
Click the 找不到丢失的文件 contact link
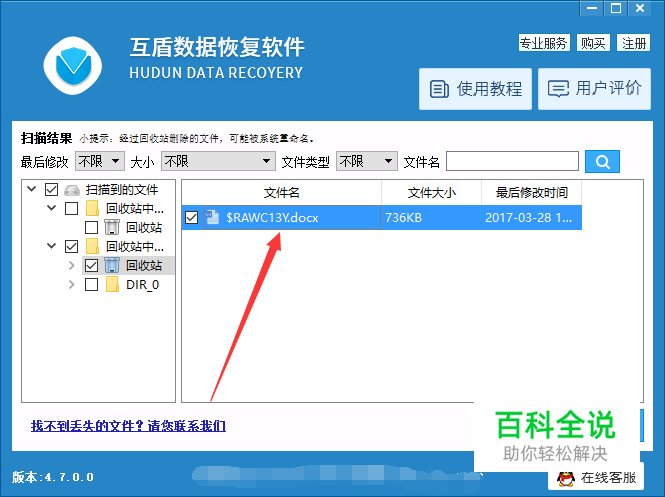click(x=128, y=426)
